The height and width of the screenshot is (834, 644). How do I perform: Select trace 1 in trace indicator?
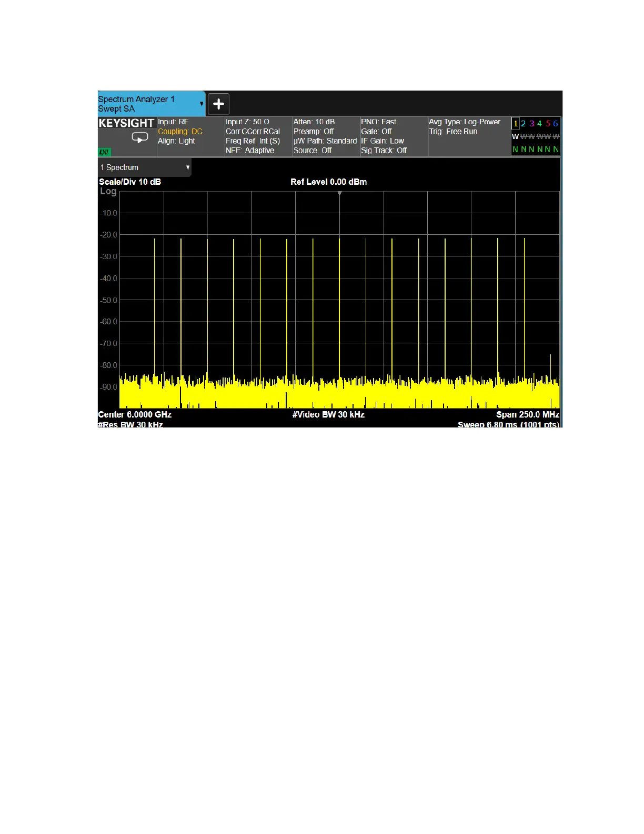click(516, 124)
